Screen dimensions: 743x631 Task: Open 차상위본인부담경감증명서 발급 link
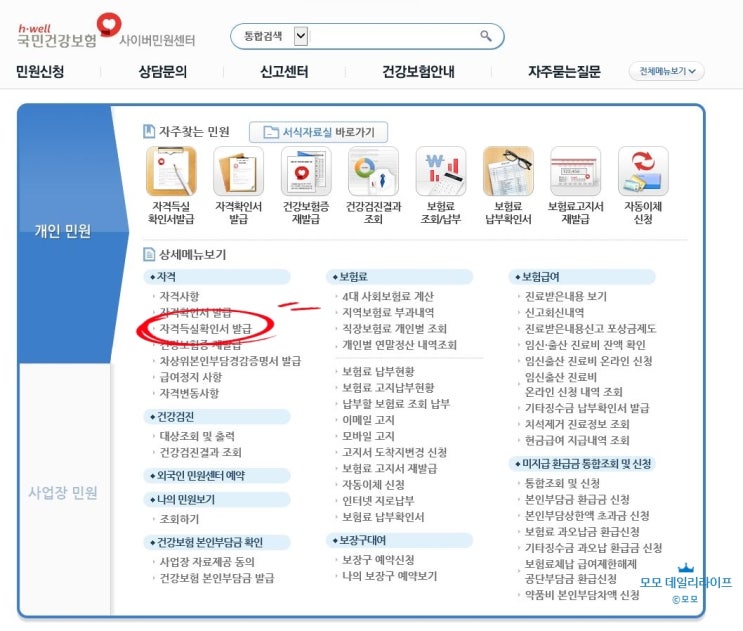(230, 361)
